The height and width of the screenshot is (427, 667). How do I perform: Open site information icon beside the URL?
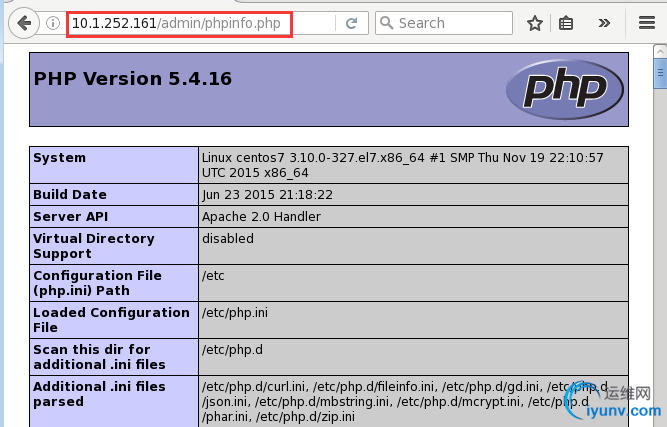pyautogui.click(x=53, y=23)
